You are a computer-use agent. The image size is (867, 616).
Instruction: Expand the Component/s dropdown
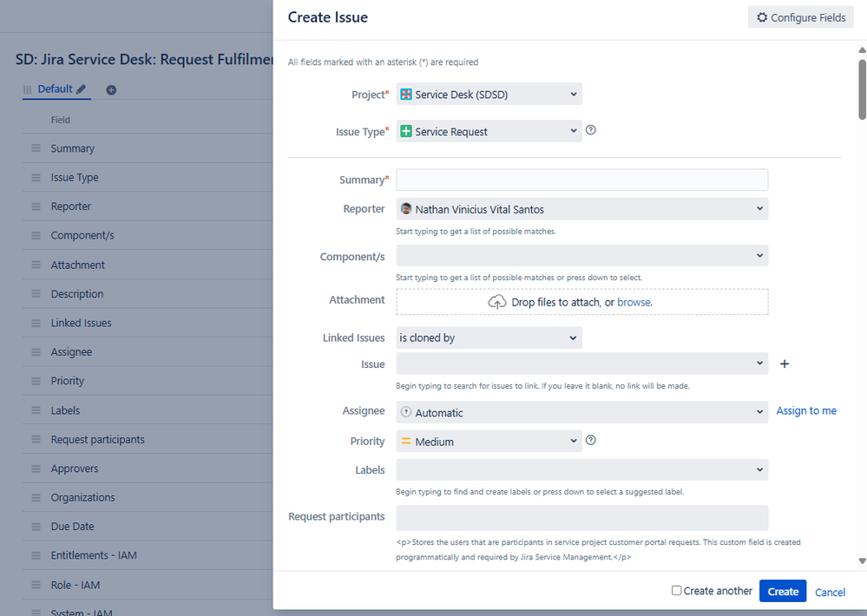click(x=581, y=255)
